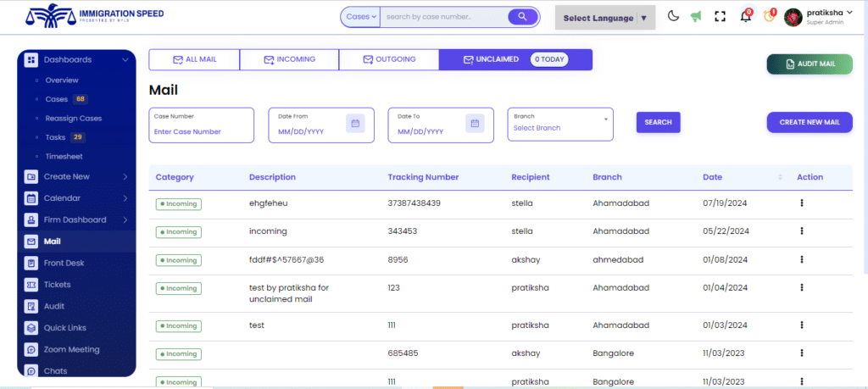
Task: Open action menu for ehgfeheu mail row
Action: coord(801,203)
